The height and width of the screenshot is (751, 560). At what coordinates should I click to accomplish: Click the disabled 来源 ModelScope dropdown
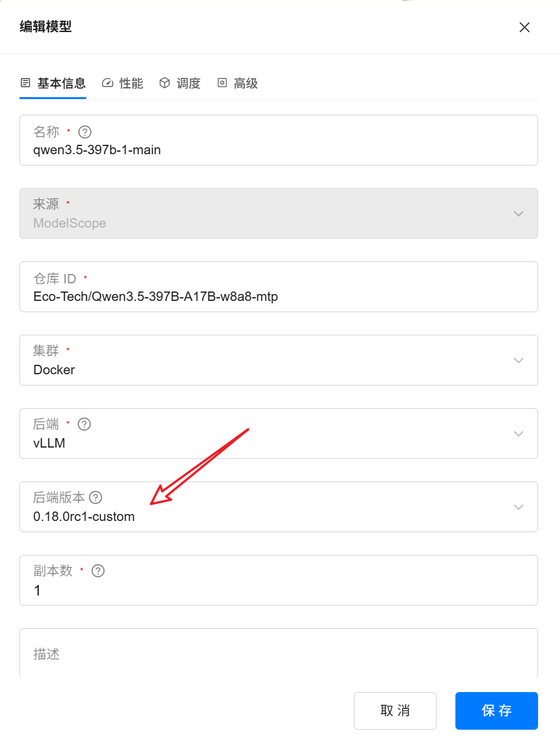(x=278, y=214)
